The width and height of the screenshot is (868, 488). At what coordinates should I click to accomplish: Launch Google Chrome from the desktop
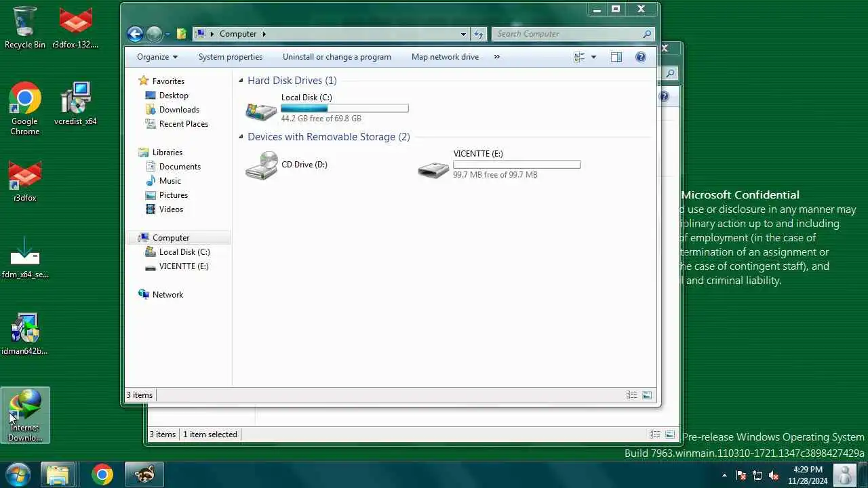click(25, 108)
